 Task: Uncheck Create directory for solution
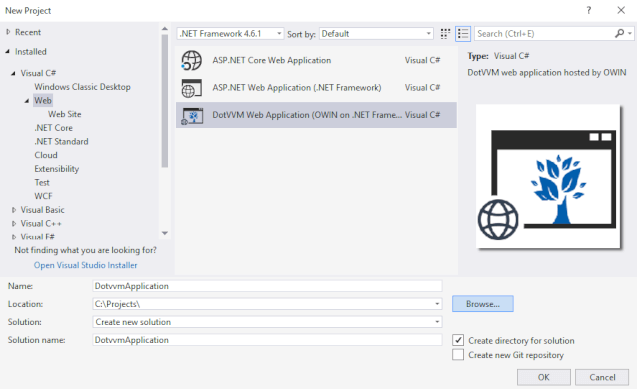(x=458, y=340)
